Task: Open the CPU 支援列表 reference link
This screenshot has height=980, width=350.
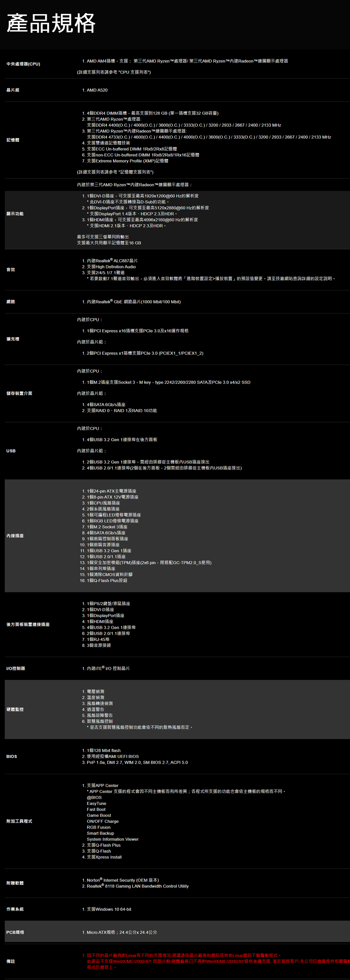Action: click(134, 72)
